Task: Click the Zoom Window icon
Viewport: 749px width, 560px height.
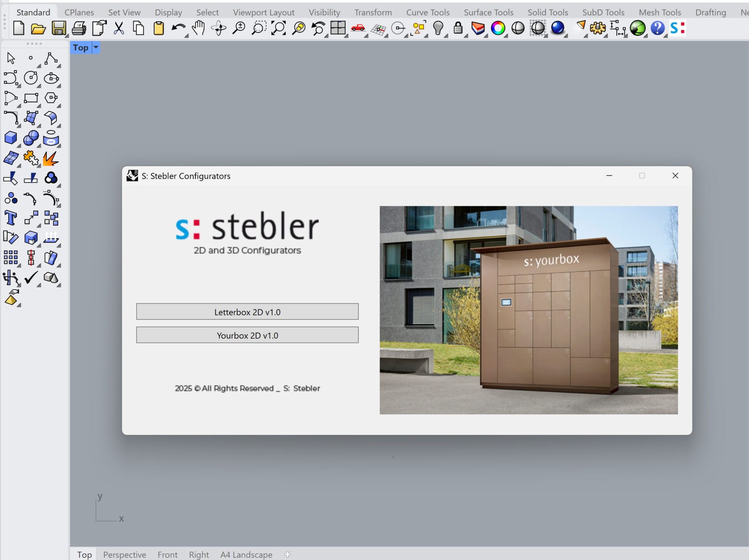Action: [259, 28]
